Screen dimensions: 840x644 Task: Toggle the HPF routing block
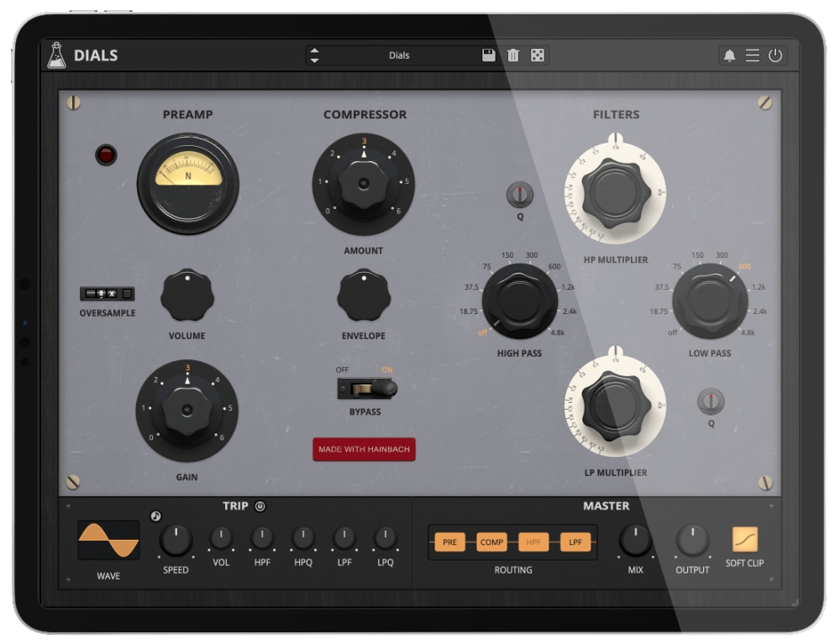point(533,542)
